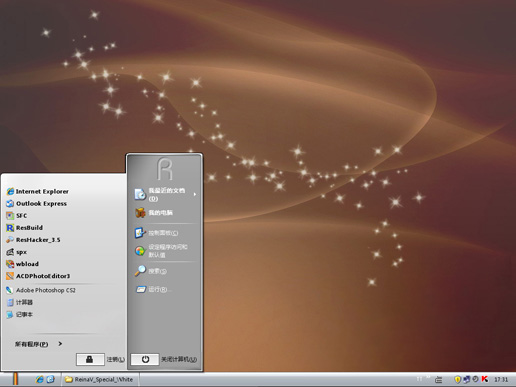The image size is (516, 387).
Task: Click the My Computer icon (我的电脑)
Action: [140, 213]
